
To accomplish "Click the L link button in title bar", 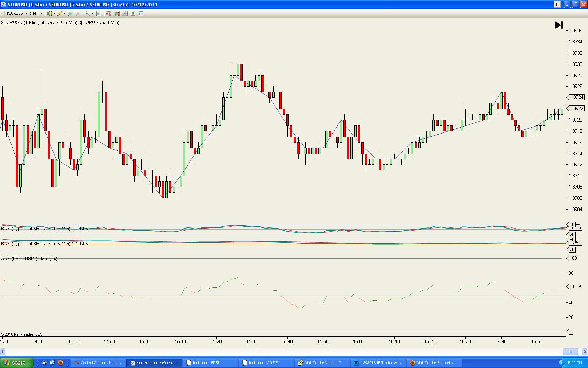I will (557, 5).
